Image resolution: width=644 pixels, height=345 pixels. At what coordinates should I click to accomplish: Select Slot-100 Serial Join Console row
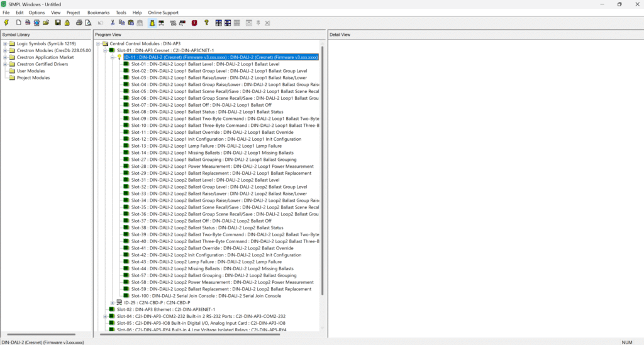(x=206, y=296)
